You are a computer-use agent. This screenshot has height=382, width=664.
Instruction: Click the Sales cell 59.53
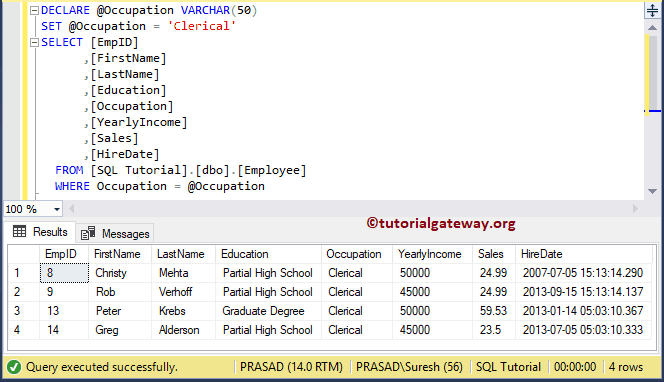[494, 311]
